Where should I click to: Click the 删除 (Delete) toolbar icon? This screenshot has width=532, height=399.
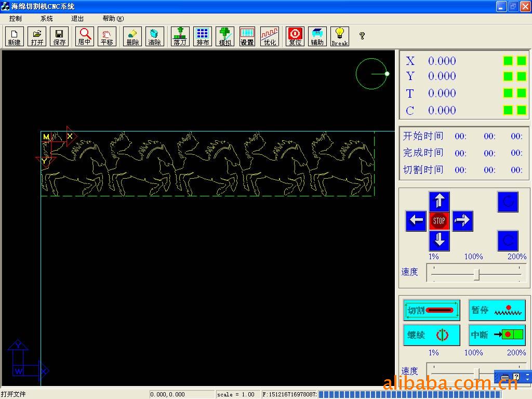point(132,36)
